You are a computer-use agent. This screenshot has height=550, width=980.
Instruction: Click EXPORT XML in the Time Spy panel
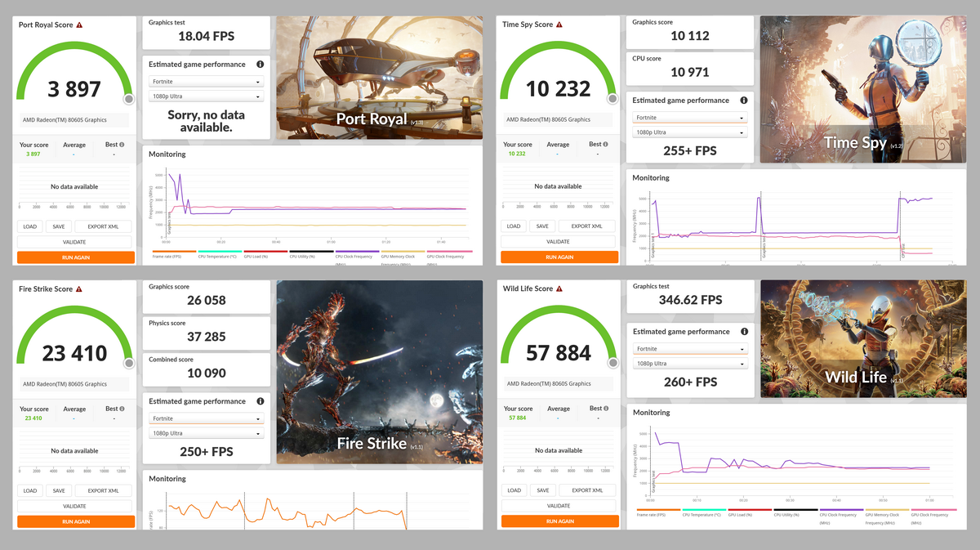(x=586, y=226)
